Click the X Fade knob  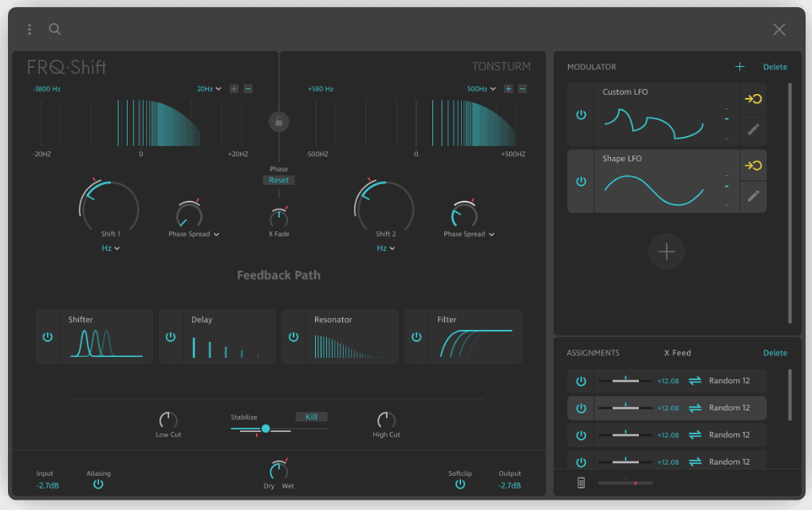click(278, 218)
